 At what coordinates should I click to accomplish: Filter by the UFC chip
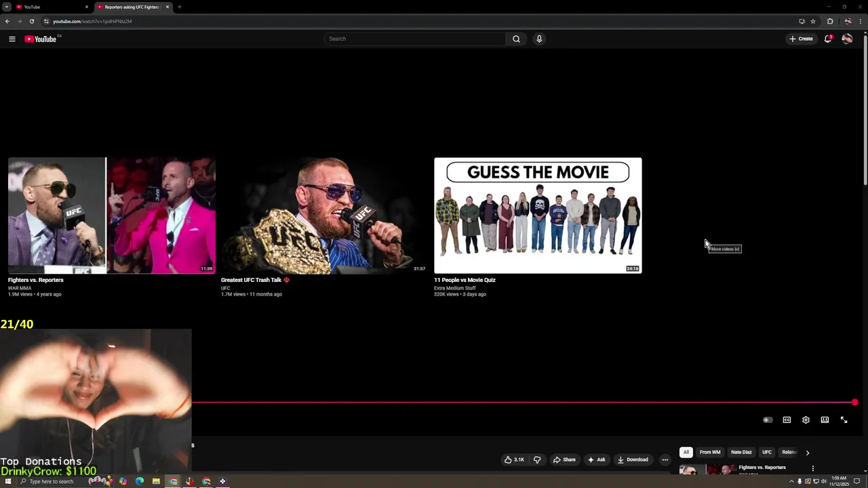[767, 452]
